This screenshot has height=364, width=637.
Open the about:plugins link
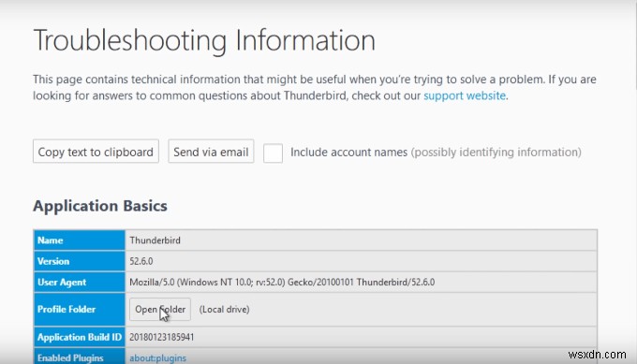157,357
